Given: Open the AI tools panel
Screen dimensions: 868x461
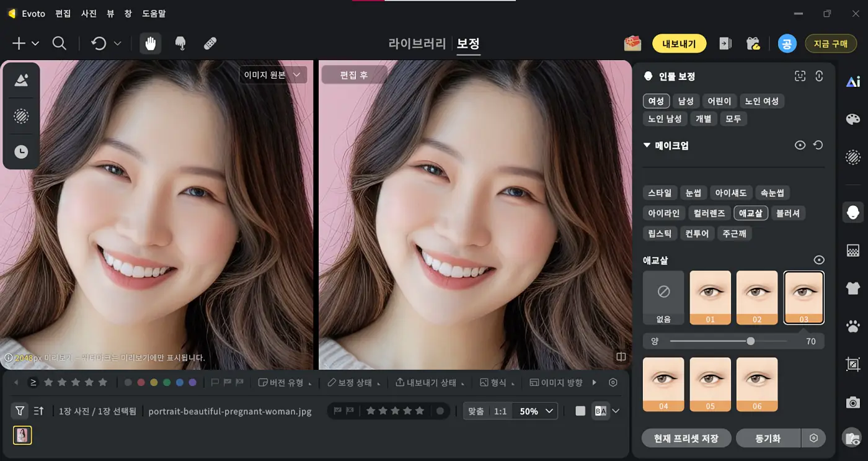Looking at the screenshot, I should point(852,81).
